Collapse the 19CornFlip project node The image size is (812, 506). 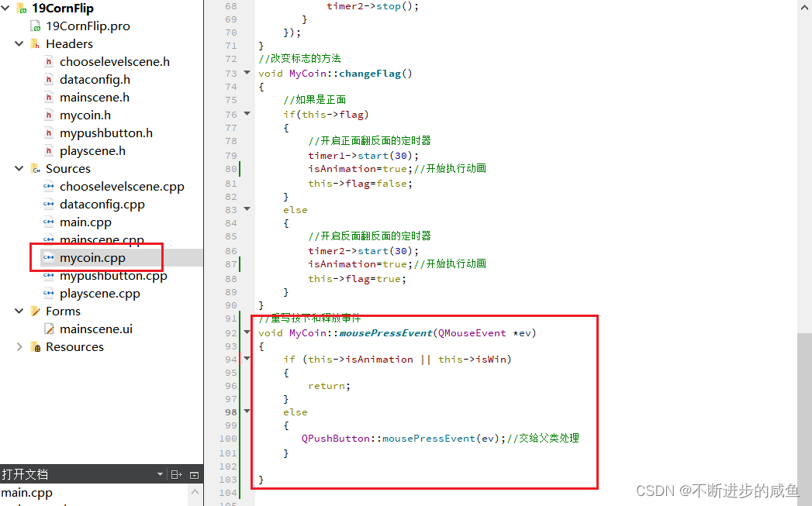point(5,9)
